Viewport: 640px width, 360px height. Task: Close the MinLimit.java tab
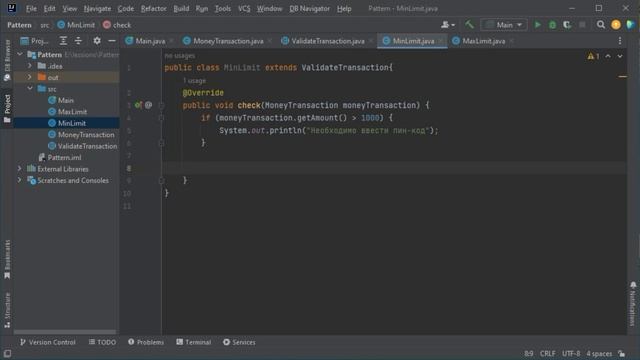pos(441,41)
